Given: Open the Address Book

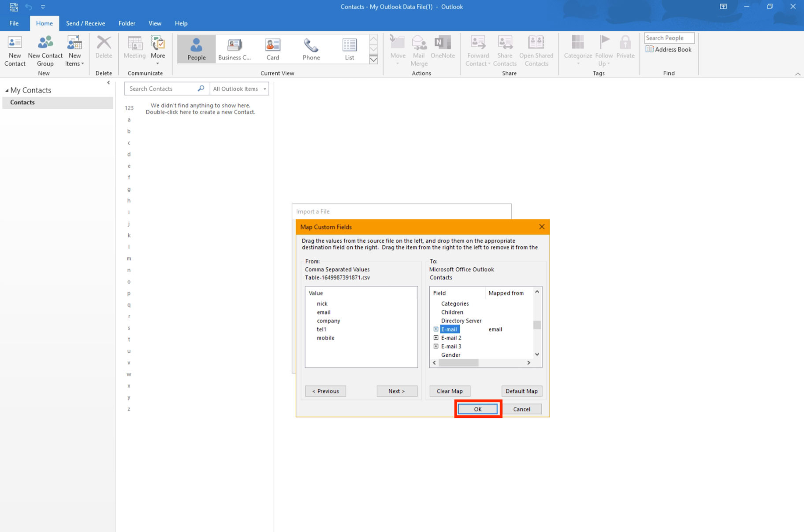Looking at the screenshot, I should click(x=668, y=49).
